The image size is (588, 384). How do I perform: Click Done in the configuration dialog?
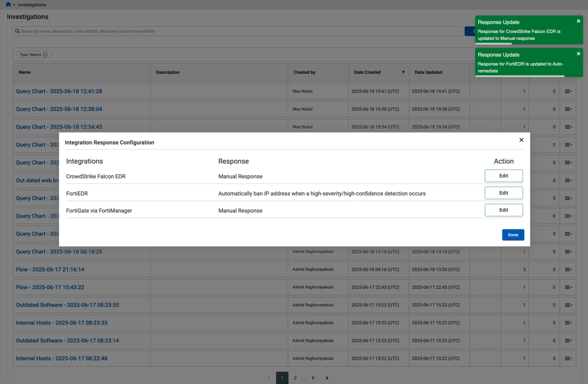click(x=513, y=235)
